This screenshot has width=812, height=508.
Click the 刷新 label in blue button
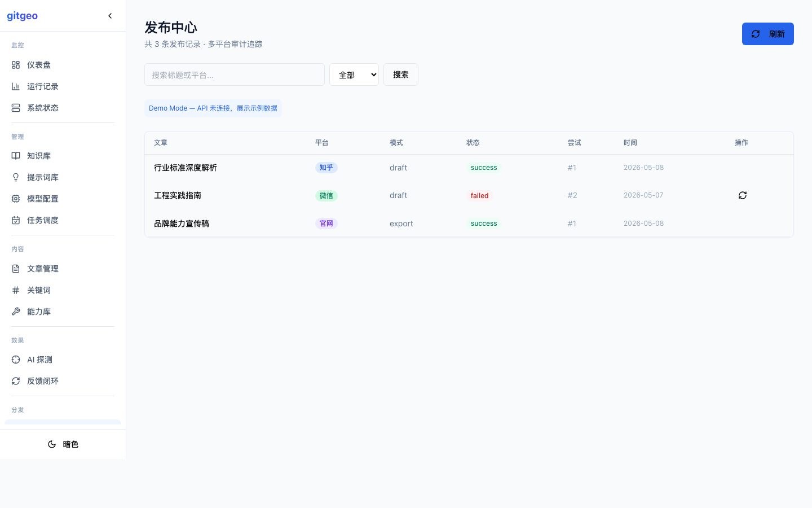tap(777, 34)
